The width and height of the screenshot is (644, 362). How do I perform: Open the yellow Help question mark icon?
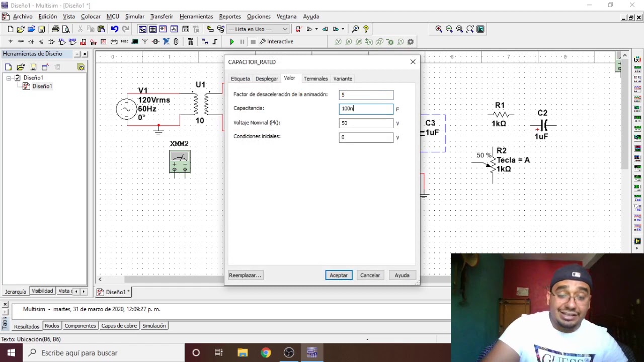point(366,29)
